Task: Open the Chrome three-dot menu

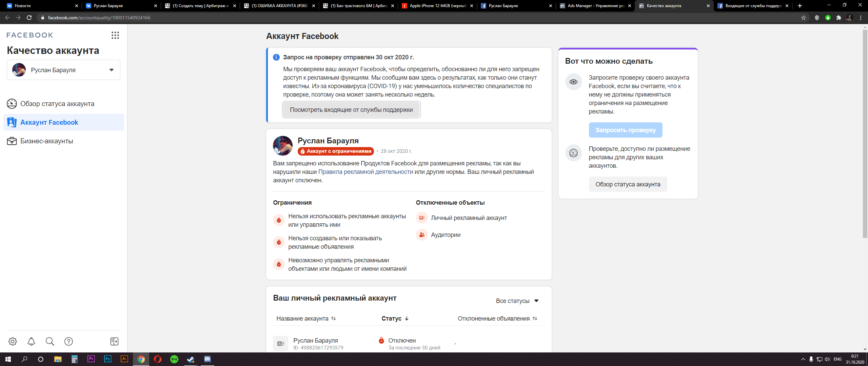Action: (x=861, y=18)
